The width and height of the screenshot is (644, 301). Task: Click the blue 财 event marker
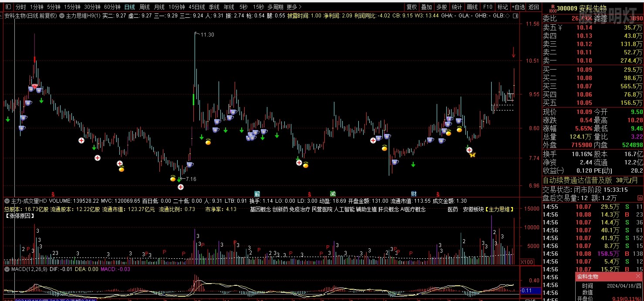pos(414,194)
